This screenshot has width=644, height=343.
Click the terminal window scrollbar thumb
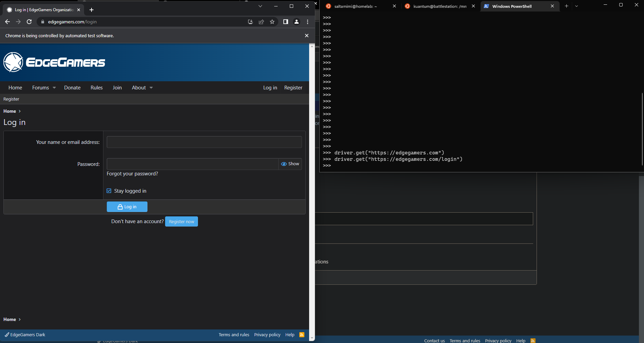pos(642,129)
